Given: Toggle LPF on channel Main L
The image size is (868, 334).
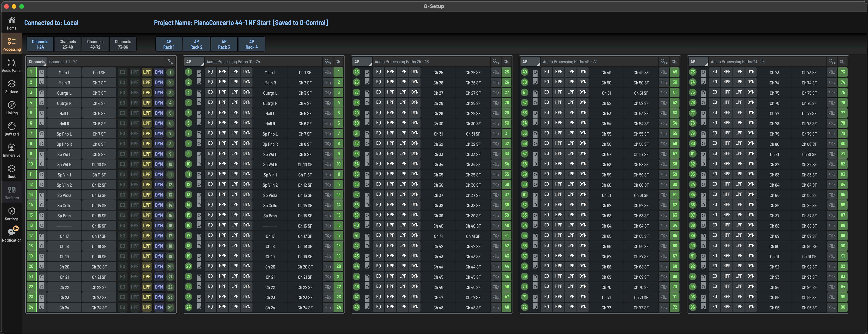Looking at the screenshot, I should [x=146, y=72].
